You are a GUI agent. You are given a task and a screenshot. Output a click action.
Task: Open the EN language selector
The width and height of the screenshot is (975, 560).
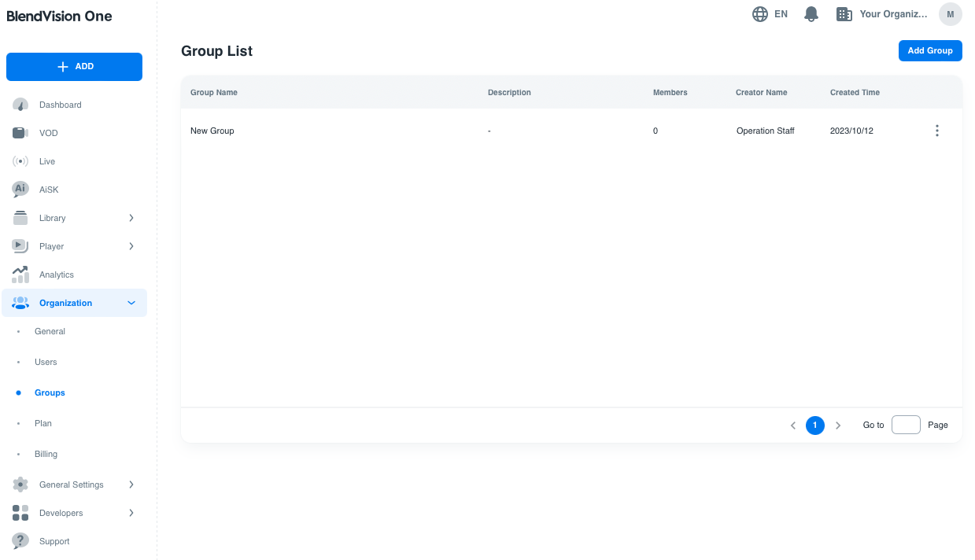(770, 14)
